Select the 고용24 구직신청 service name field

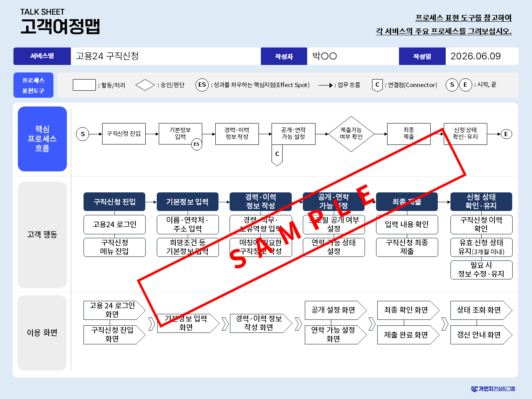point(166,56)
